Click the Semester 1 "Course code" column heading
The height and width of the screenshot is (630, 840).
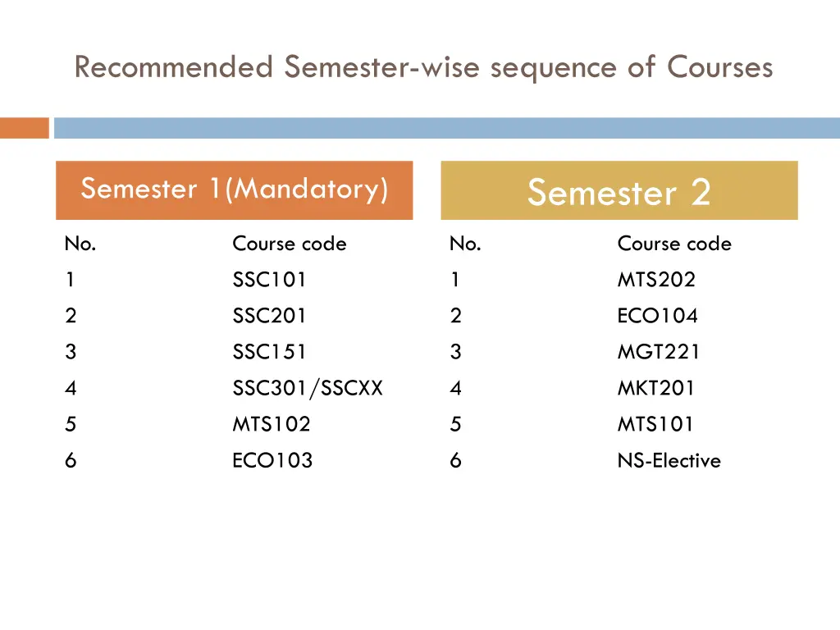[x=289, y=244]
